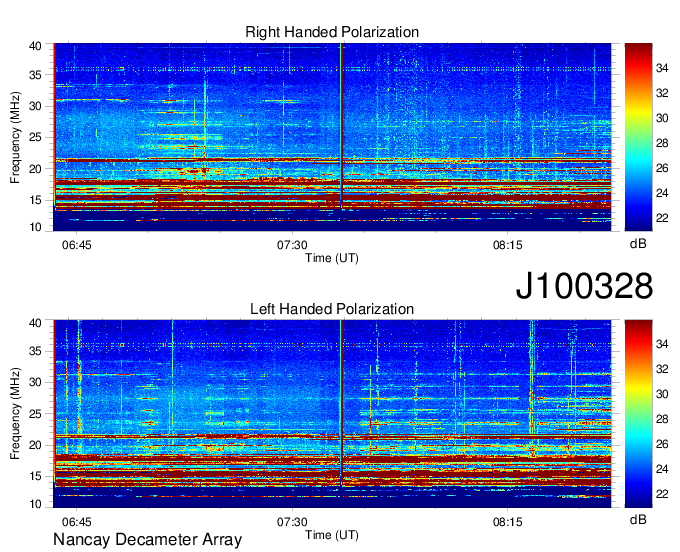Click the "20" frequency tick of Left Handed plot

[35, 445]
